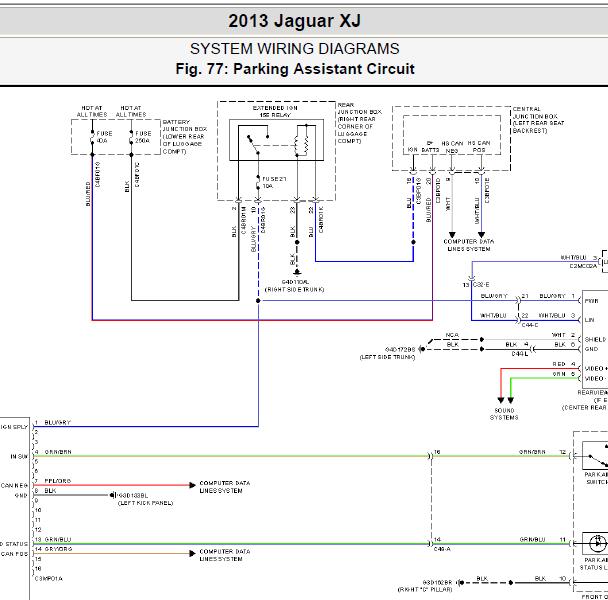Click the 'SHIELD' terminal label
The image size is (608, 600).
pyautogui.click(x=595, y=339)
